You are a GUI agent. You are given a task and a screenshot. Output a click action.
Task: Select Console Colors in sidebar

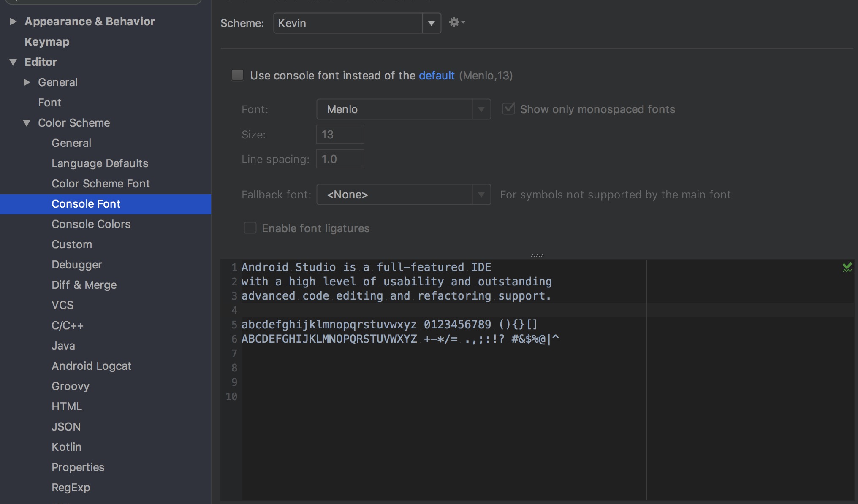point(91,224)
